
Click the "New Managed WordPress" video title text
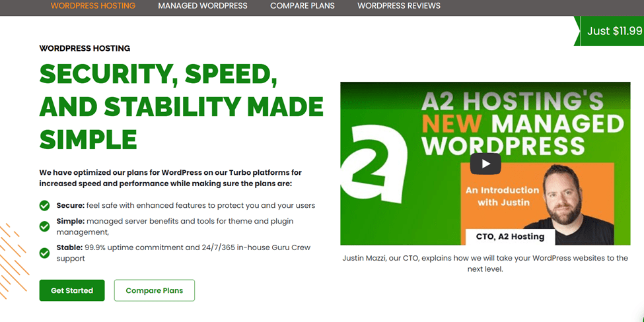point(522,123)
